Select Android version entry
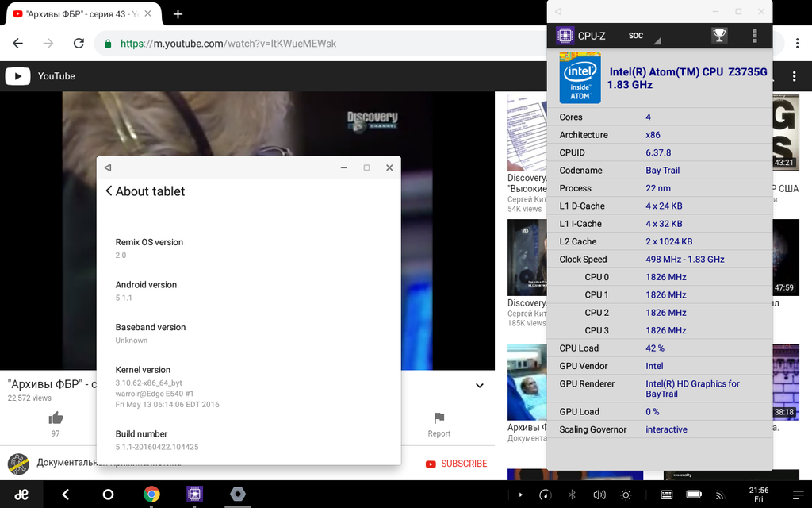This screenshot has height=508, width=812. [248, 291]
